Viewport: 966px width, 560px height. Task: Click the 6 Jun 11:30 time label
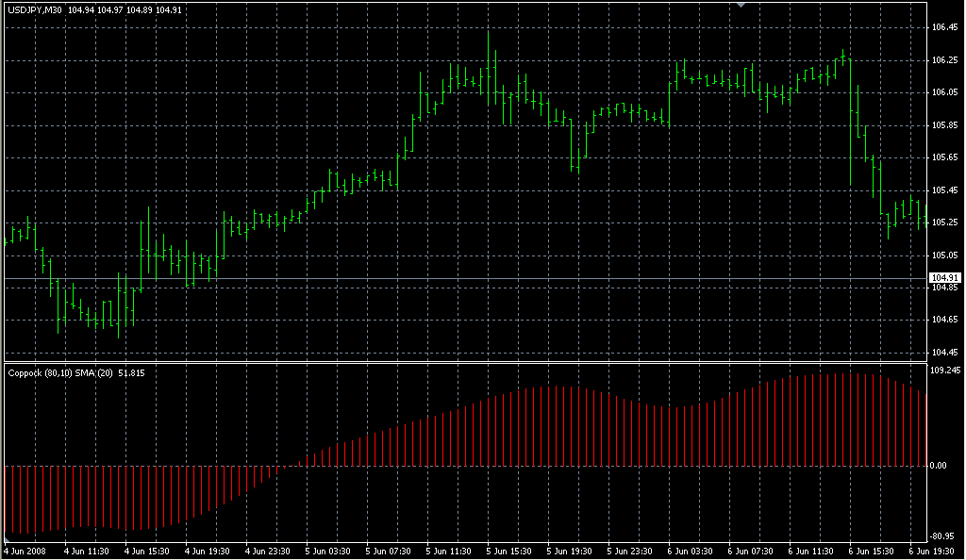810,552
